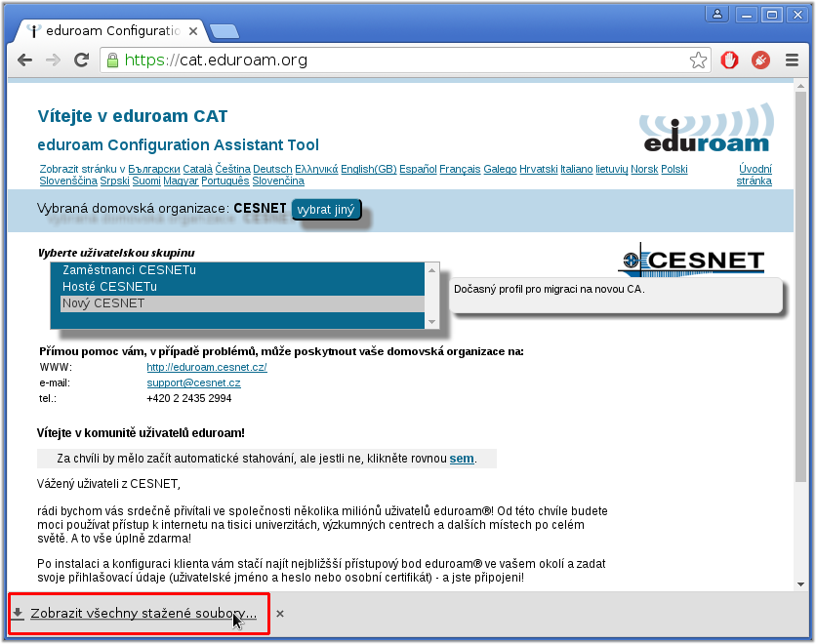The width and height of the screenshot is (816, 644).
Task: Click the page vertical scrollbar thumb
Action: (x=801, y=288)
